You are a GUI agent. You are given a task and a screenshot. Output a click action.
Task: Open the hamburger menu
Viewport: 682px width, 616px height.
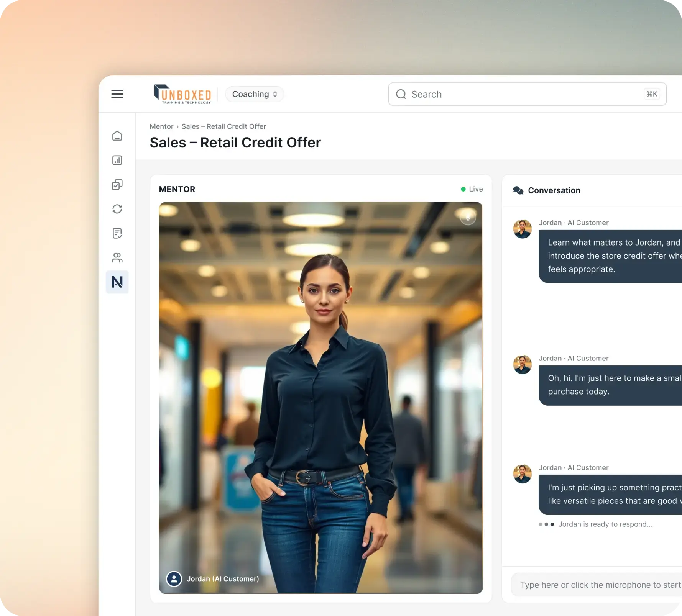point(117,94)
